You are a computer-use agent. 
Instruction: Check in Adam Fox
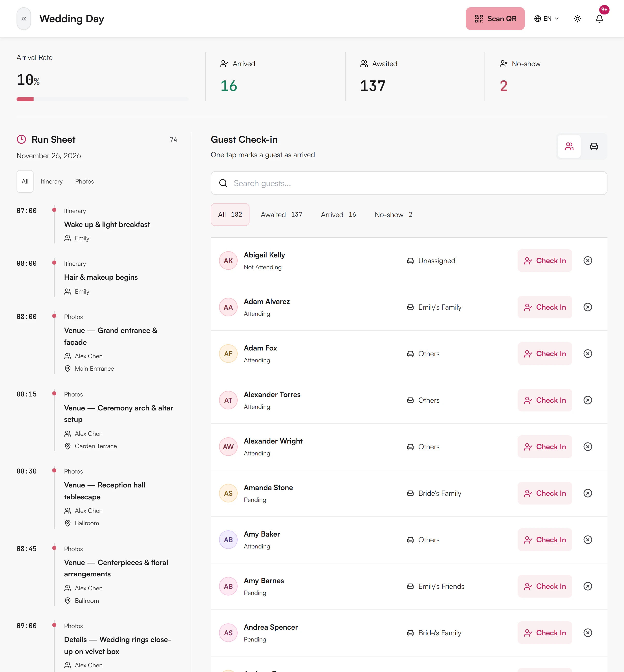coord(545,354)
